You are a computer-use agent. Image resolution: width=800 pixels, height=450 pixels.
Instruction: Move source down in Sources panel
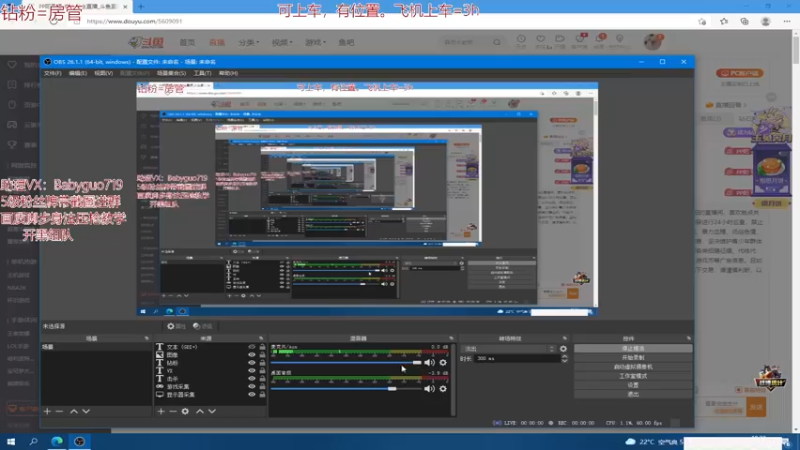pos(212,411)
